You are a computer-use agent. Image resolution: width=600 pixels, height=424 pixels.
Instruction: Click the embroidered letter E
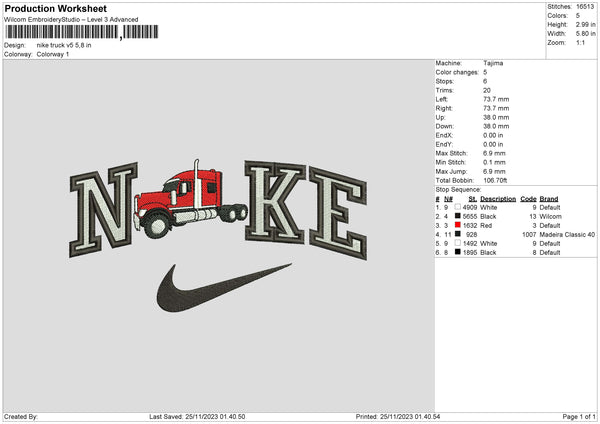pos(338,214)
